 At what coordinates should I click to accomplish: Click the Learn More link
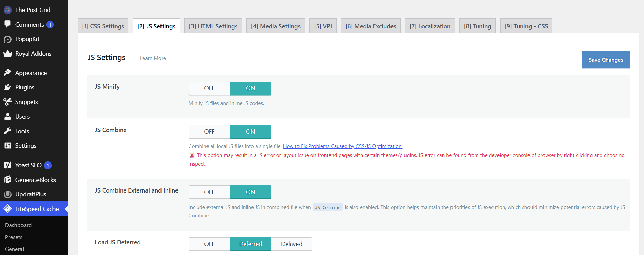click(x=153, y=58)
